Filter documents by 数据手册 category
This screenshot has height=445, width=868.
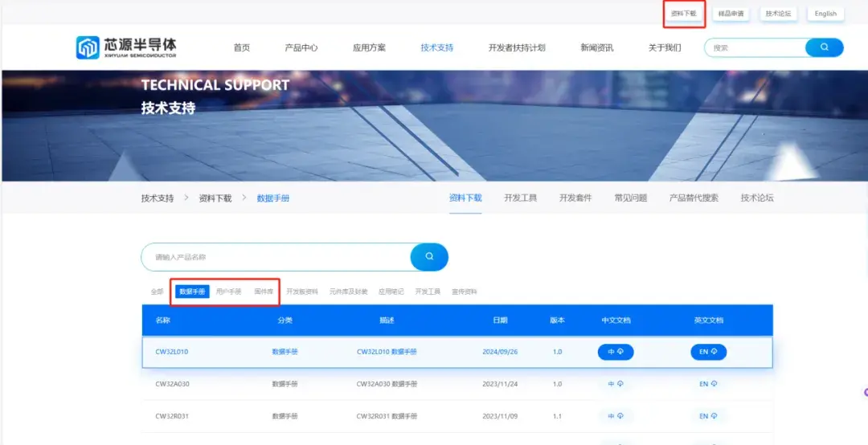[193, 292]
